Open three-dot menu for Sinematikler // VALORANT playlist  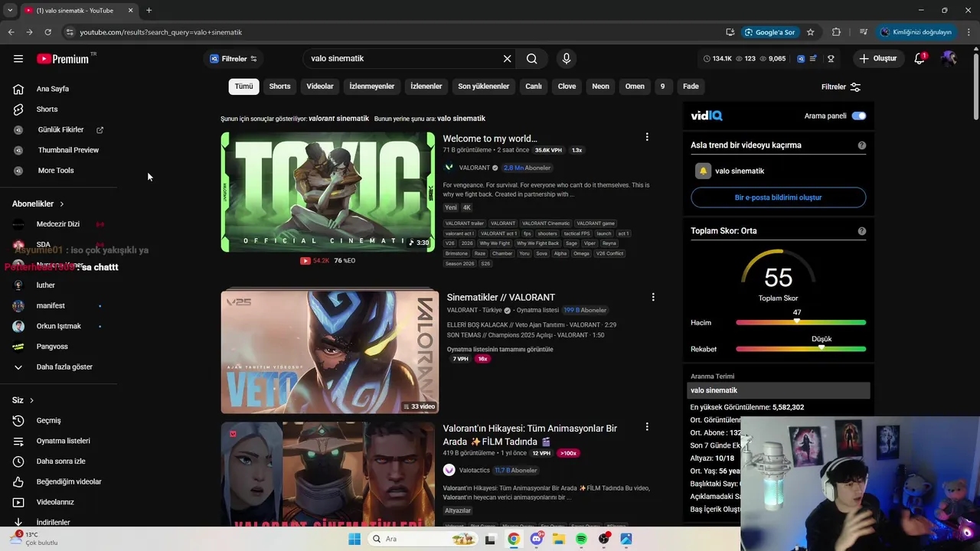click(653, 297)
